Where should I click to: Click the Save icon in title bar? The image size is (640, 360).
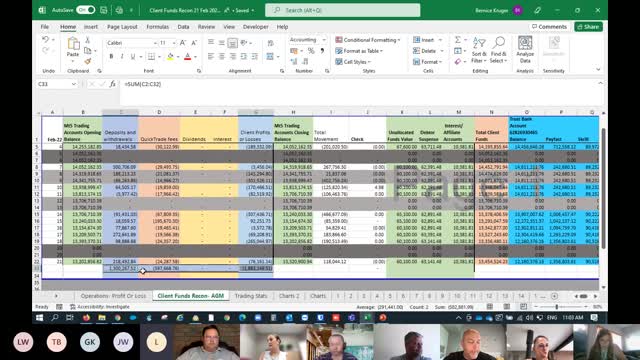point(104,10)
